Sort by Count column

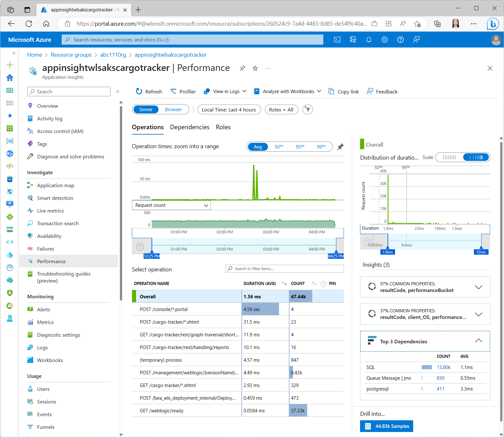point(314,283)
